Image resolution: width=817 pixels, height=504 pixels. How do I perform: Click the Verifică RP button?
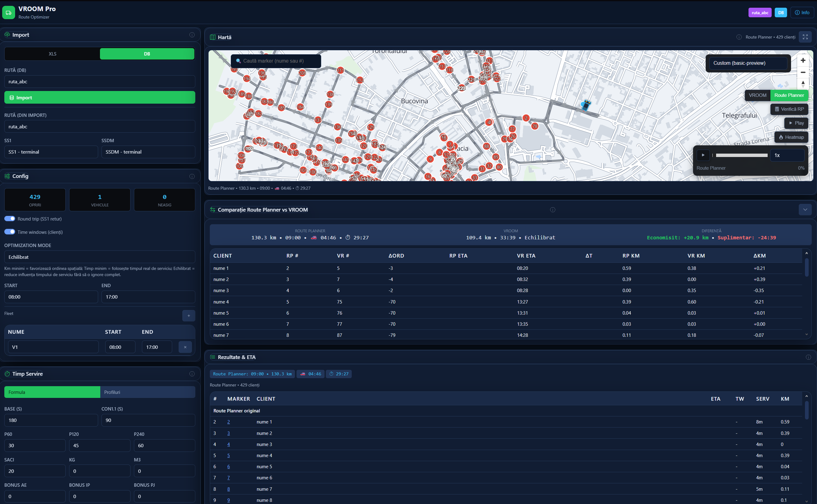(789, 109)
